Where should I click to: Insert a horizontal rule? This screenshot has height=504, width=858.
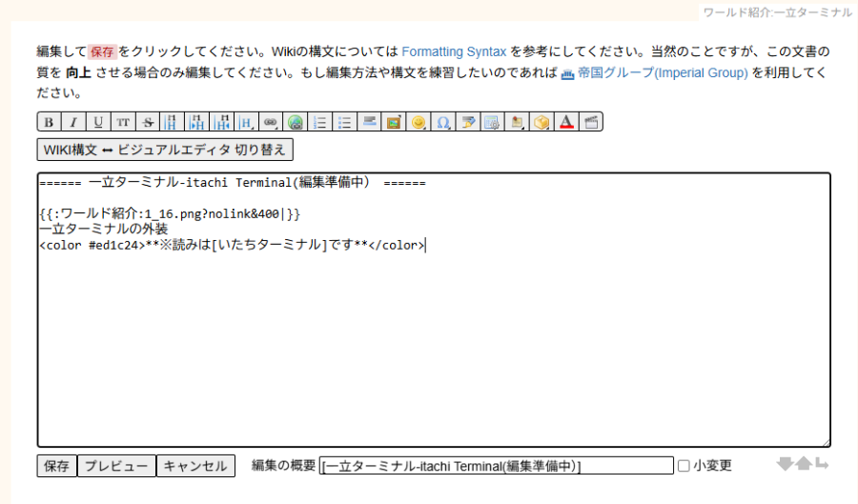pos(369,122)
